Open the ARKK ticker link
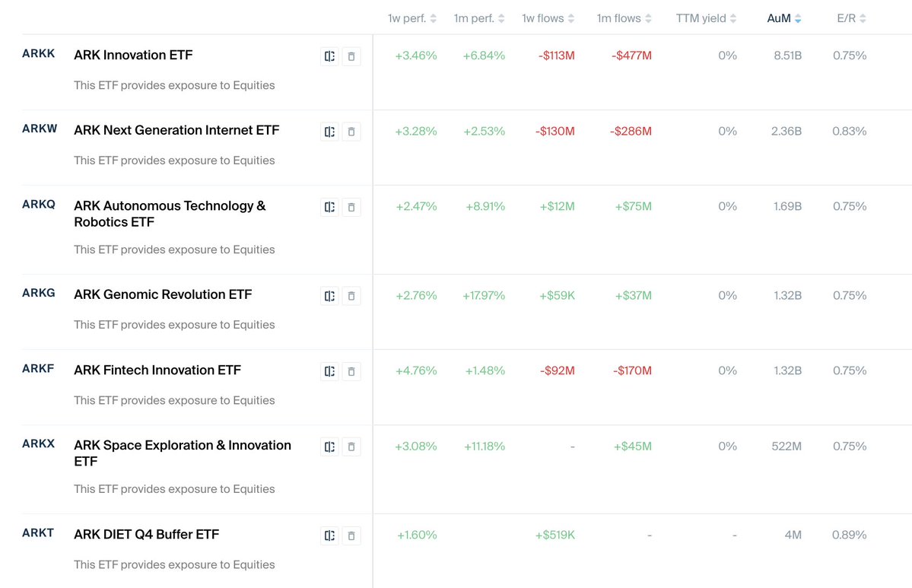The width and height of the screenshot is (912, 588). (x=39, y=54)
